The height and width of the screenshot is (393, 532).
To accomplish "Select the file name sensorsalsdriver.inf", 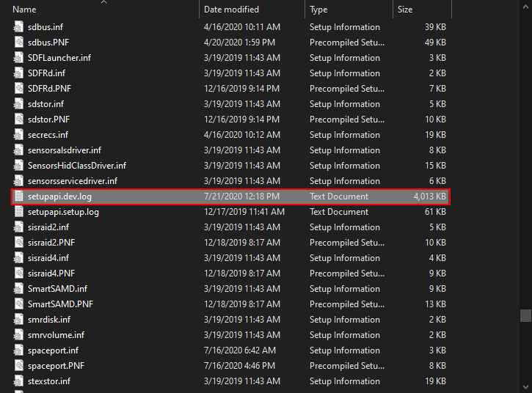I will coord(65,150).
